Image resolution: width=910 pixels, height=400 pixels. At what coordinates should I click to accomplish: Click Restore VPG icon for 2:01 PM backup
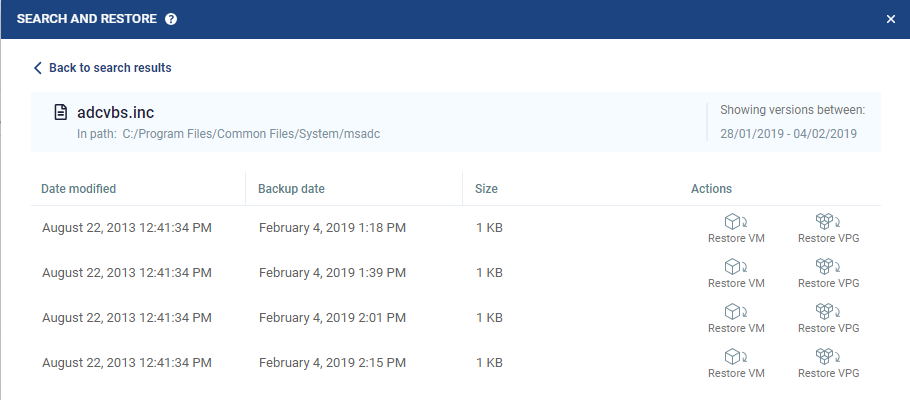(x=828, y=311)
